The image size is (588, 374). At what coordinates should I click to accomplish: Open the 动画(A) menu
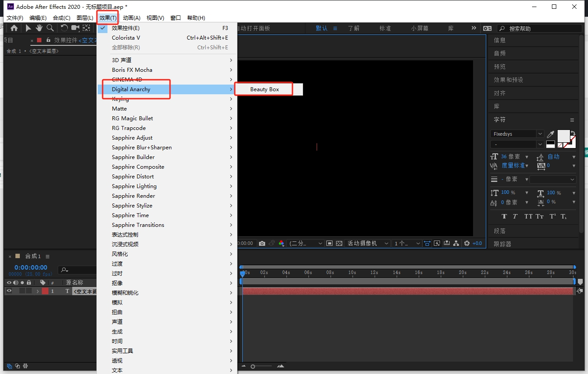point(132,18)
